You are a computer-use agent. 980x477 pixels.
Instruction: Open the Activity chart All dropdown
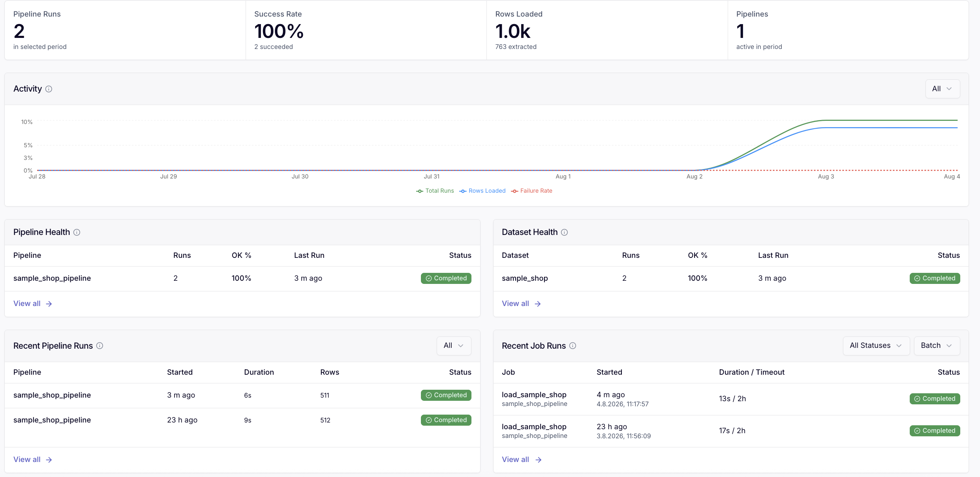pyautogui.click(x=942, y=89)
